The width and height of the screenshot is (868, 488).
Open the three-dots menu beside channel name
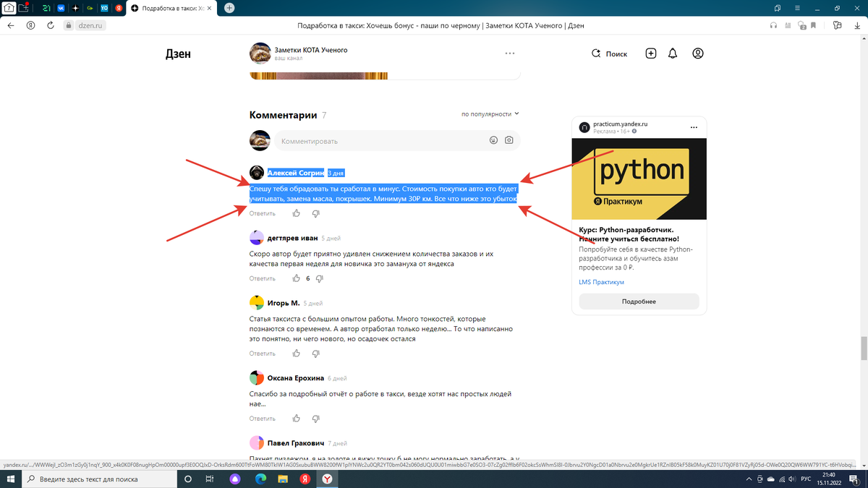pyautogui.click(x=510, y=53)
